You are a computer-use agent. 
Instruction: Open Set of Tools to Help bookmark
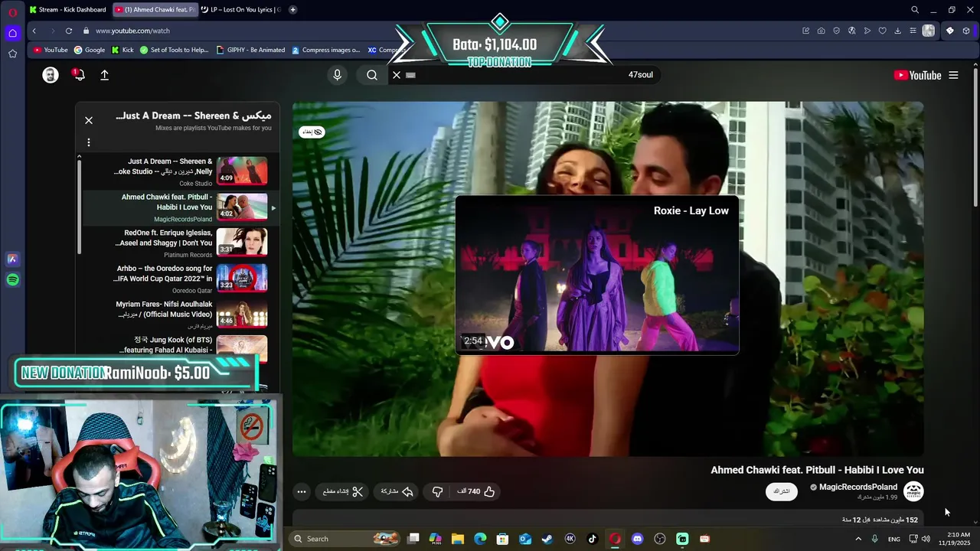(174, 50)
